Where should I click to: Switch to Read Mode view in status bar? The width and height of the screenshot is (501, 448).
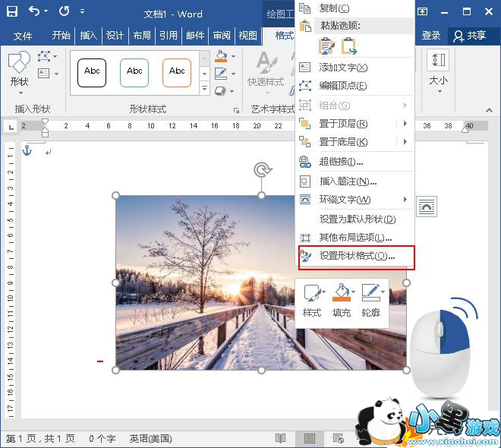280,439
